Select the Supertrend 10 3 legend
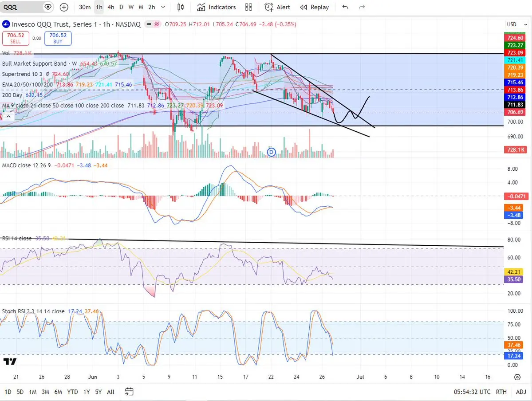Viewport: 532px width, 401px height. click(35, 74)
